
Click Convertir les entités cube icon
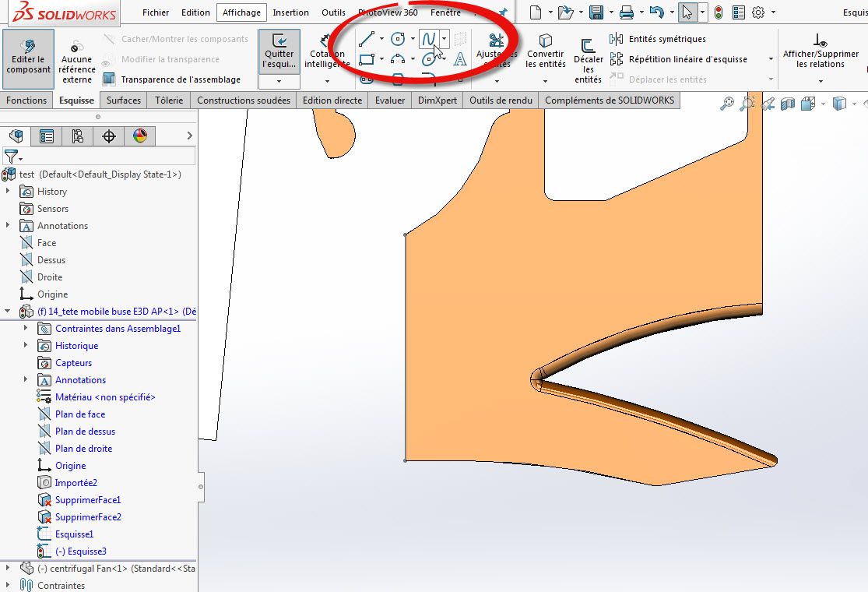(x=545, y=40)
